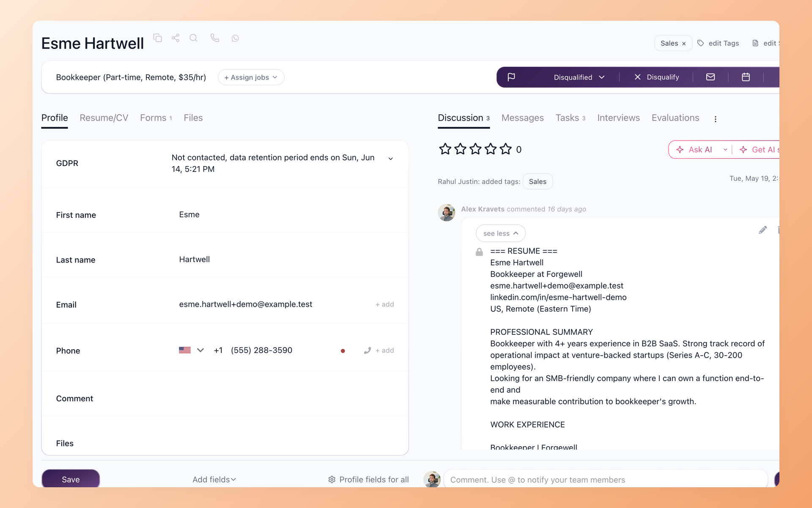
Task: Click the share icon beside Esme Hartwell
Action: 176,38
